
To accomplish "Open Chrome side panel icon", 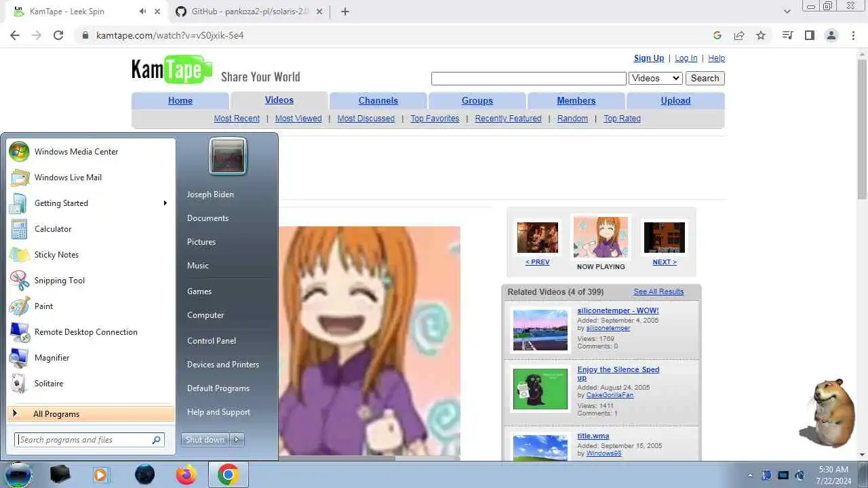I will click(810, 35).
